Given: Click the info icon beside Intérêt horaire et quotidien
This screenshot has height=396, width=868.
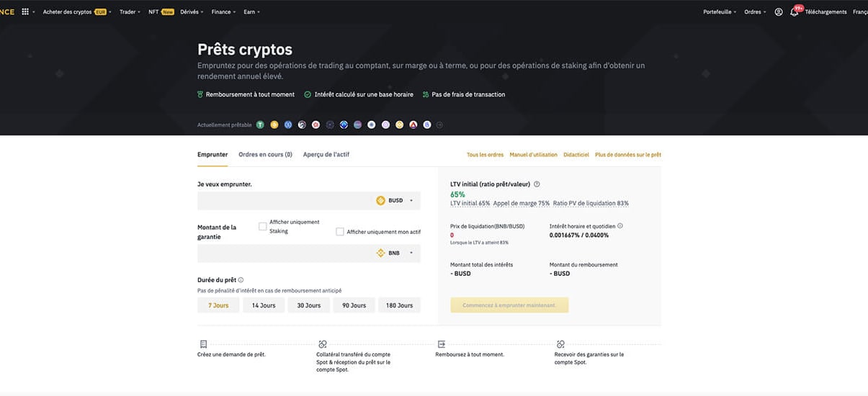Looking at the screenshot, I should [620, 225].
